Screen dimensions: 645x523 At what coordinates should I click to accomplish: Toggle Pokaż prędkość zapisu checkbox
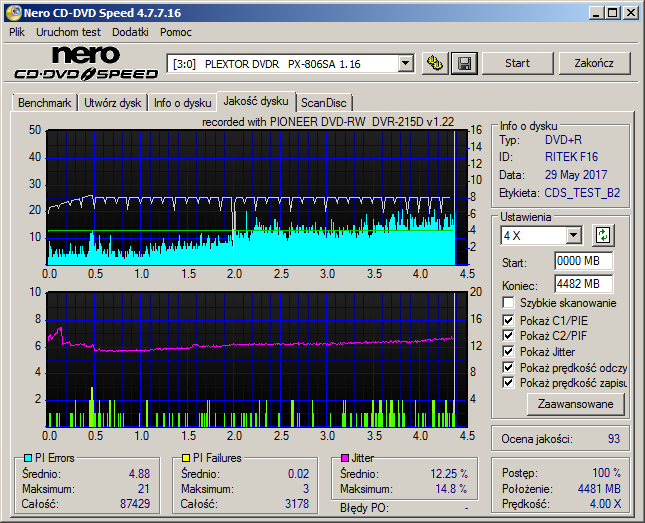click(508, 383)
